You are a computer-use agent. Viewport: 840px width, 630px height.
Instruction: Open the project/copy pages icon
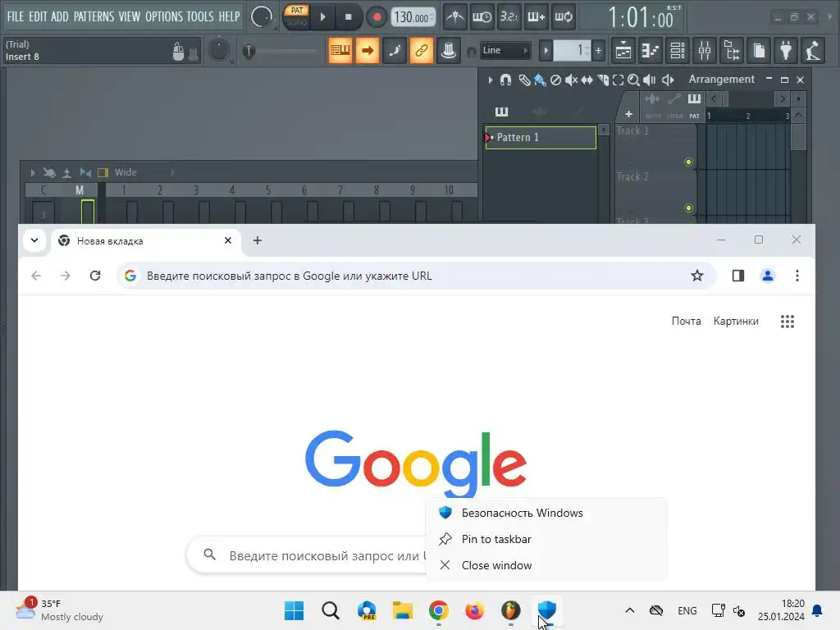[759, 51]
